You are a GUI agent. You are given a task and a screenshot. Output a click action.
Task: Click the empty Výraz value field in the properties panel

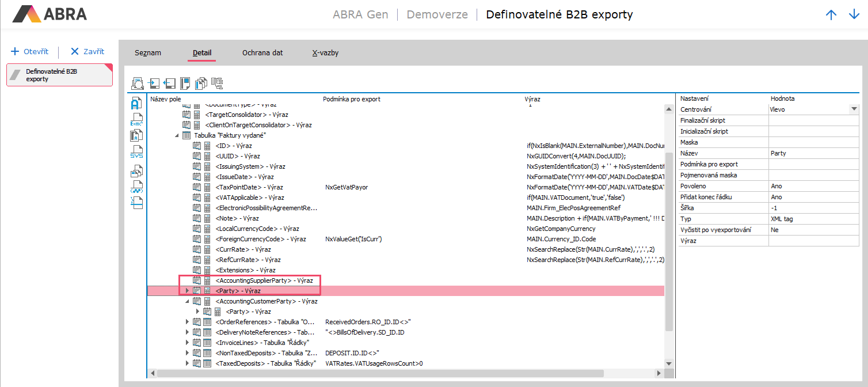pyautogui.click(x=814, y=241)
